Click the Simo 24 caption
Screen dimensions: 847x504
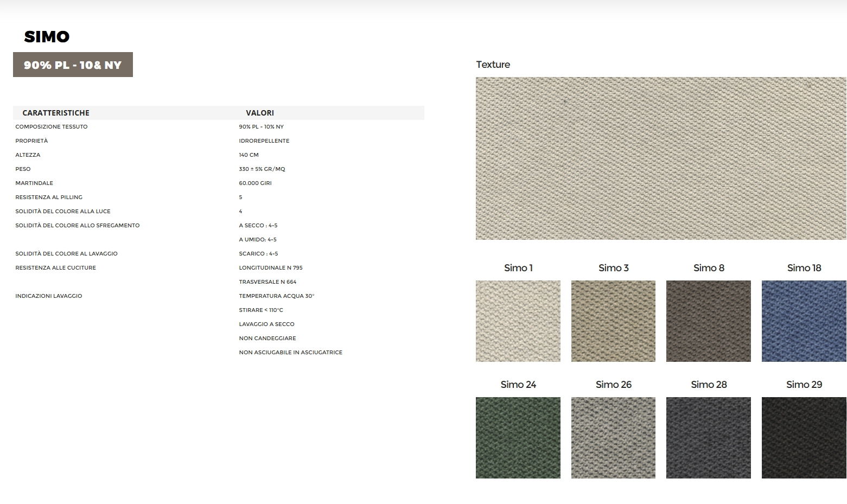tap(518, 384)
